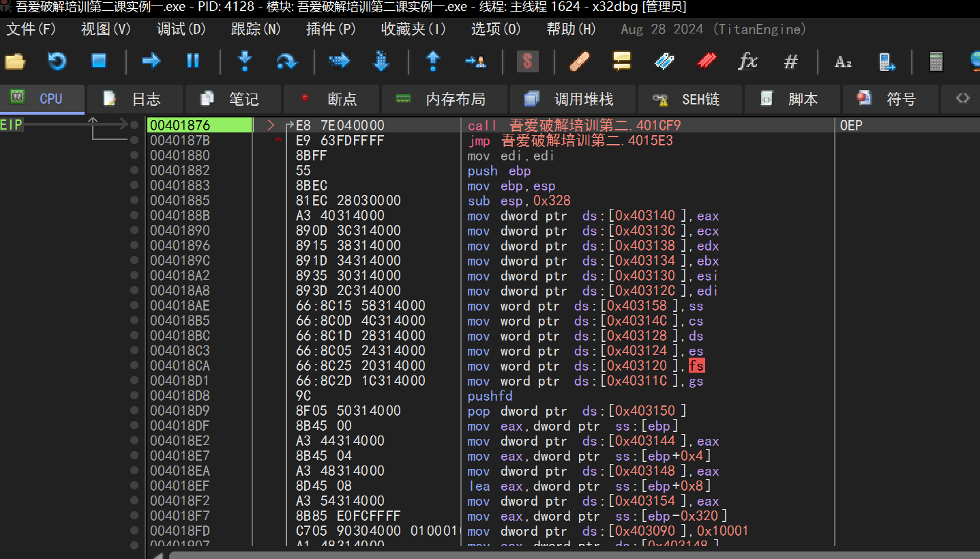980x559 pixels.
Task: Open the 笔记 notes tab
Action: (x=232, y=99)
